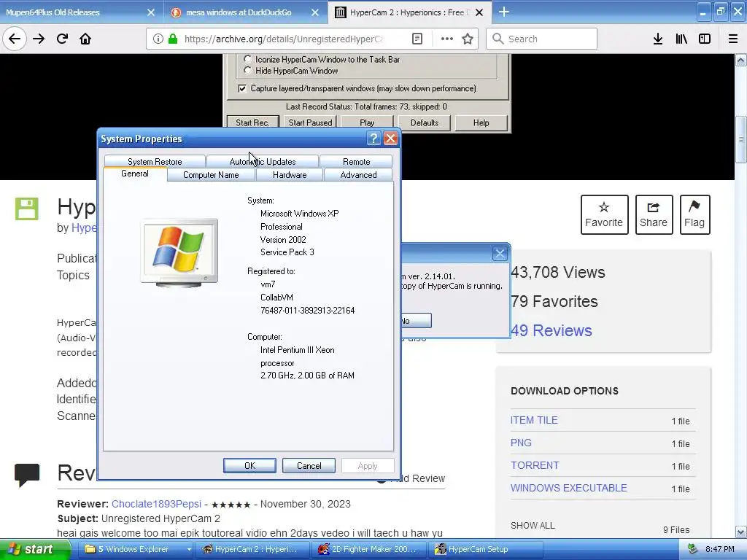This screenshot has height=560, width=747.
Task: Click the HyperCam Defaults button
Action: pyautogui.click(x=424, y=122)
